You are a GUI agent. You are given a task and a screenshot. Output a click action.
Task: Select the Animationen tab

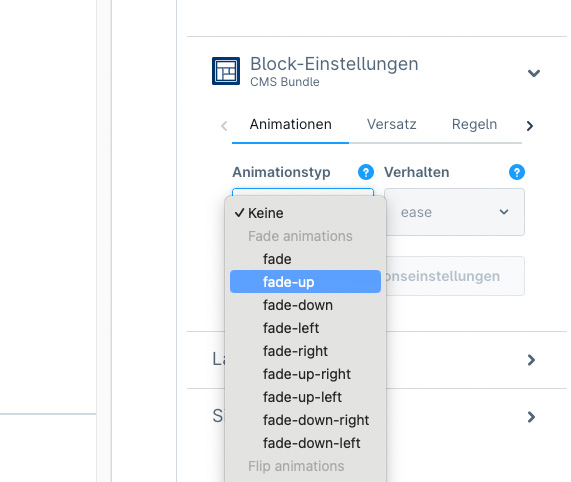pyautogui.click(x=291, y=125)
